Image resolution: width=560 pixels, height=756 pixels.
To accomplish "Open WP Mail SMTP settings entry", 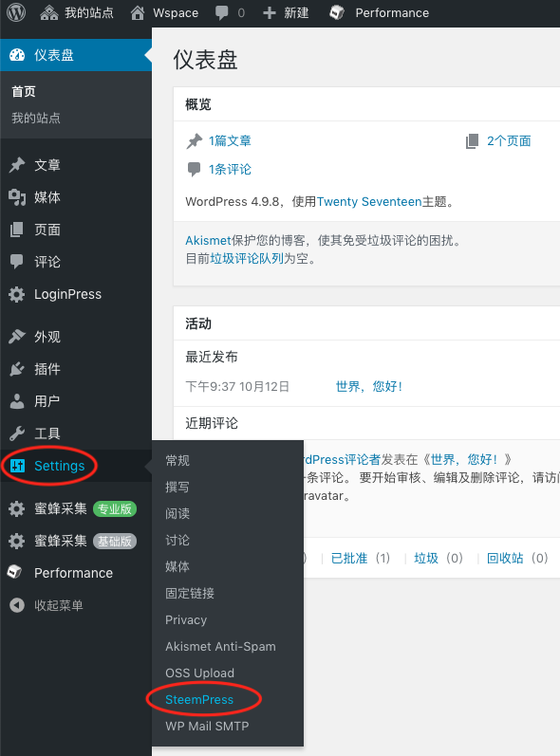I will pyautogui.click(x=207, y=726).
